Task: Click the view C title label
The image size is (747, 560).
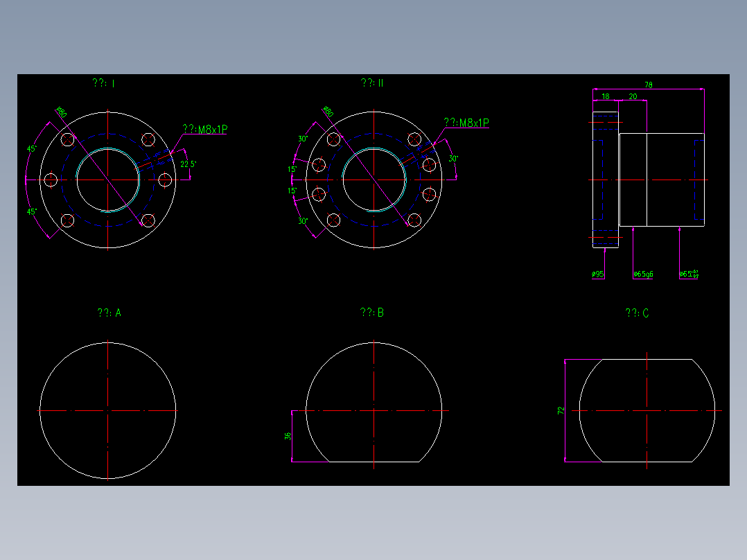Action: click(637, 313)
